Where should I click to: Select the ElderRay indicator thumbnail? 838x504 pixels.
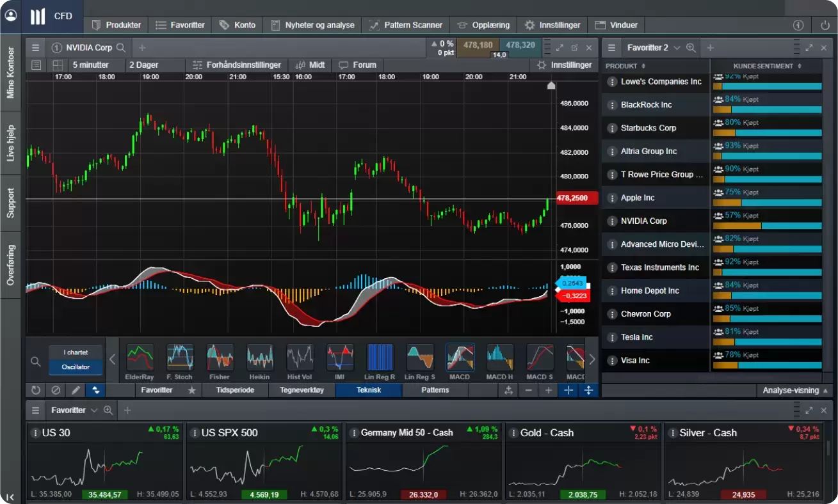click(x=140, y=358)
